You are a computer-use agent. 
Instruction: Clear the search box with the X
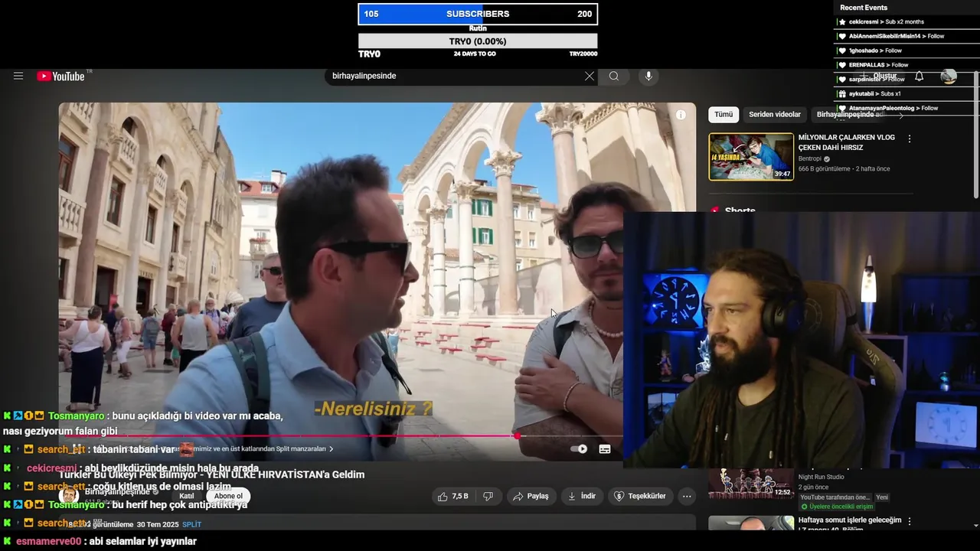pyautogui.click(x=589, y=76)
